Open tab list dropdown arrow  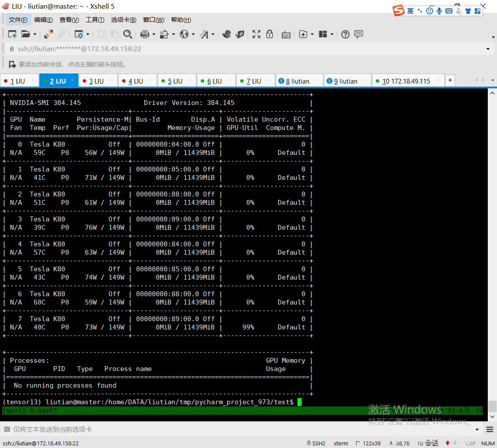(x=493, y=80)
